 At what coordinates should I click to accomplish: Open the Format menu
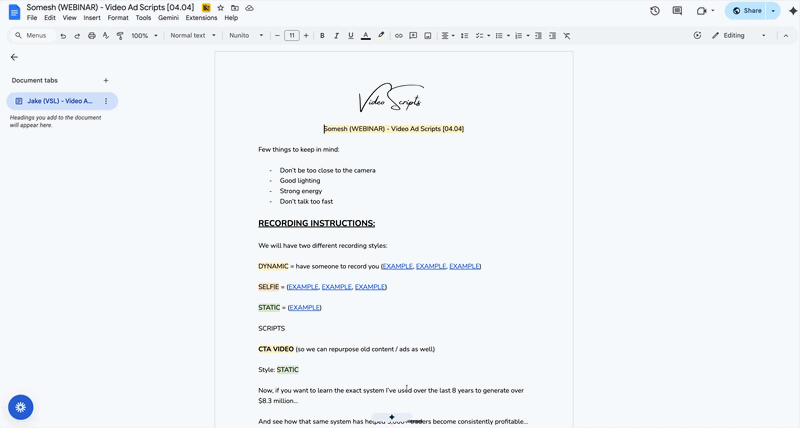click(x=118, y=18)
